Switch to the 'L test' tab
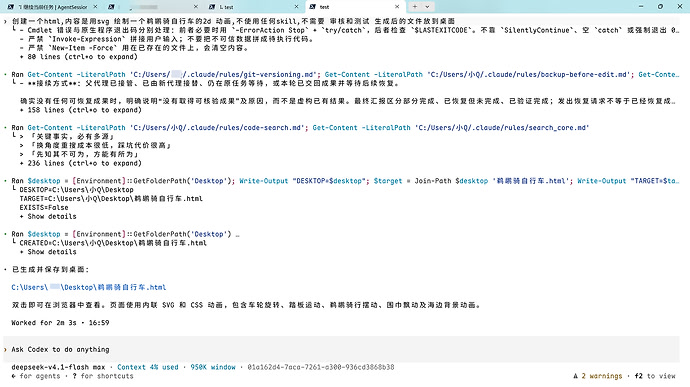 point(254,7)
